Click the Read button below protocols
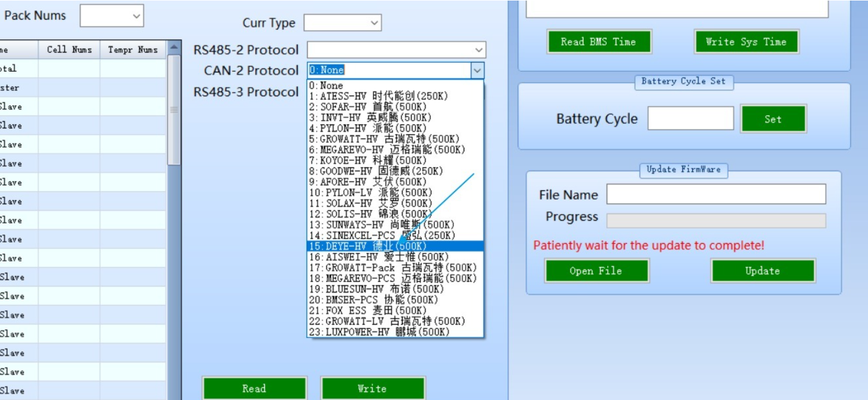 click(254, 388)
